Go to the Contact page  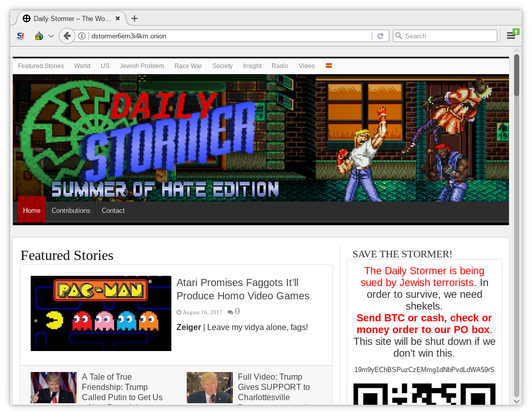[113, 210]
